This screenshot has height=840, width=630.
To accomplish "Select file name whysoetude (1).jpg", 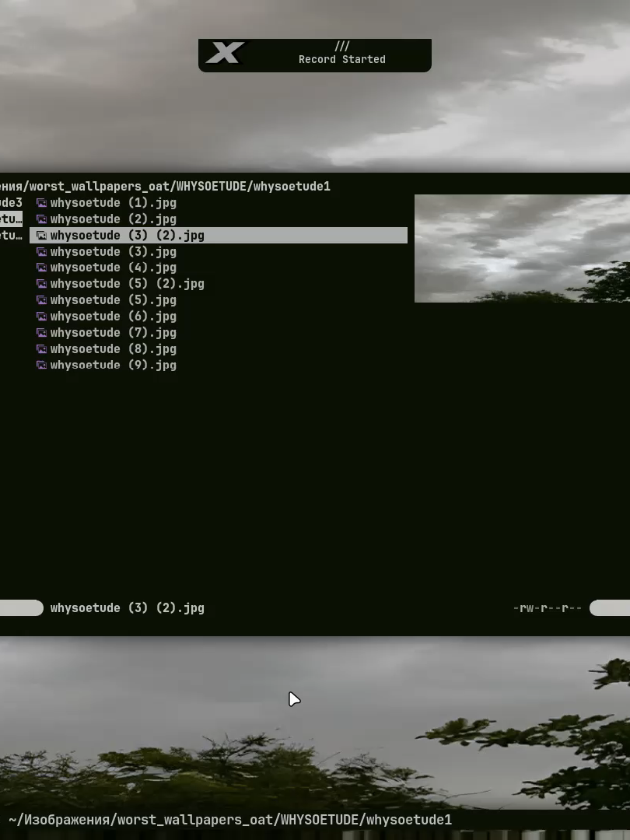I will pyautogui.click(x=114, y=203).
